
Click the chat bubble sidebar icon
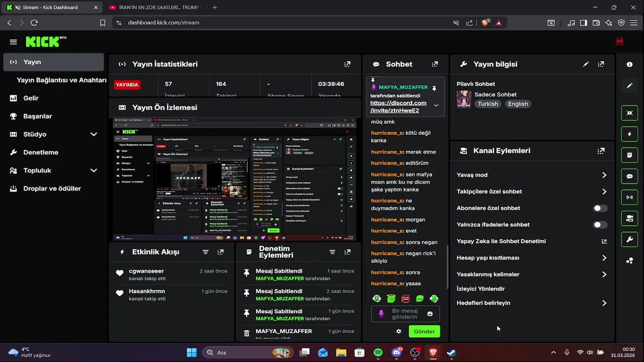[629, 176]
